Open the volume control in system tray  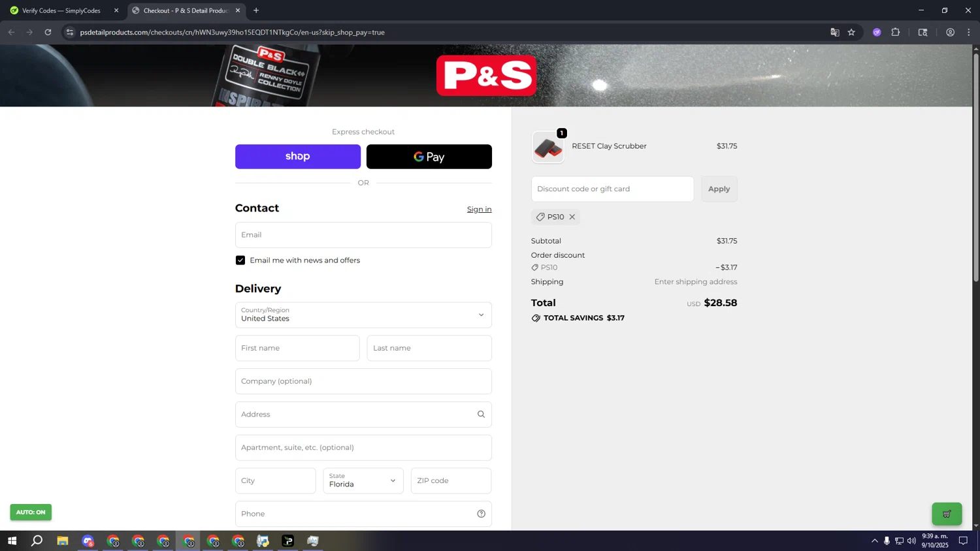click(911, 541)
